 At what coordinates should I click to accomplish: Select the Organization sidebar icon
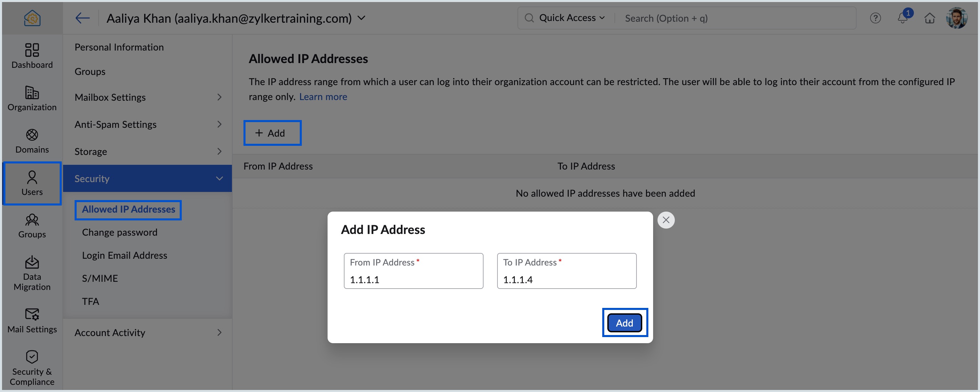(32, 99)
